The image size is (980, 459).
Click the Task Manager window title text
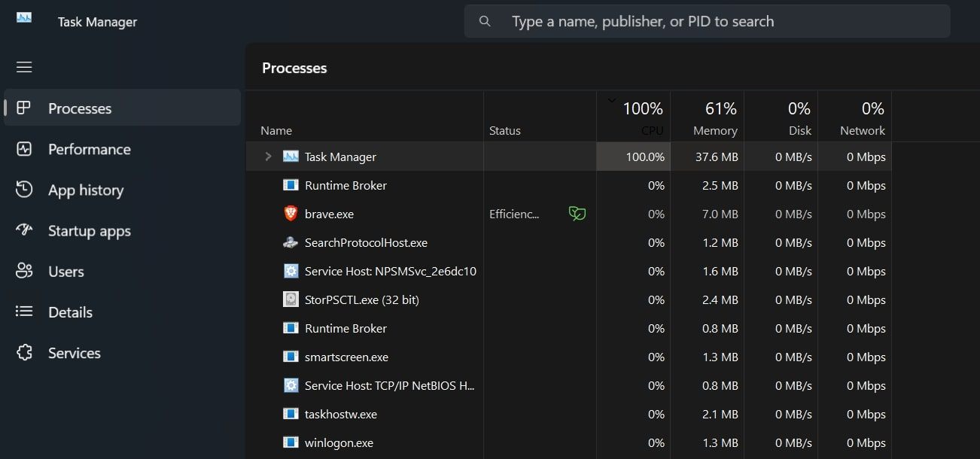coord(97,22)
